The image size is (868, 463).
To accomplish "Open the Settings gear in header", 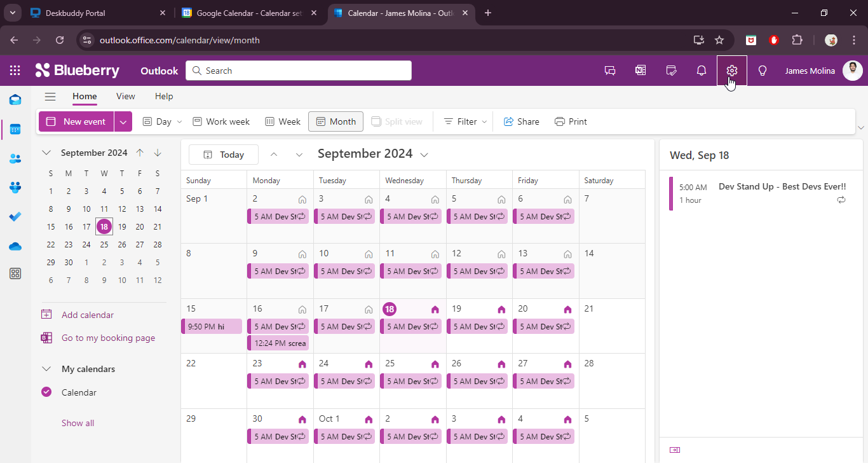I will pyautogui.click(x=731, y=71).
